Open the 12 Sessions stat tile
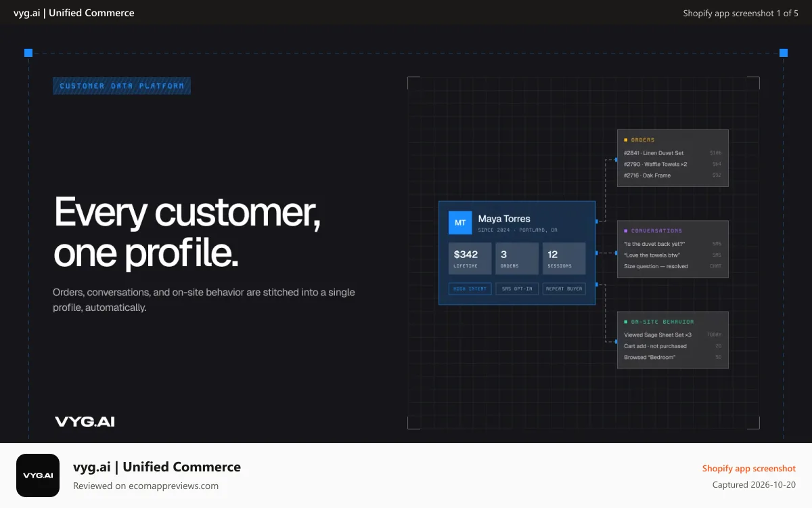 tap(564, 258)
